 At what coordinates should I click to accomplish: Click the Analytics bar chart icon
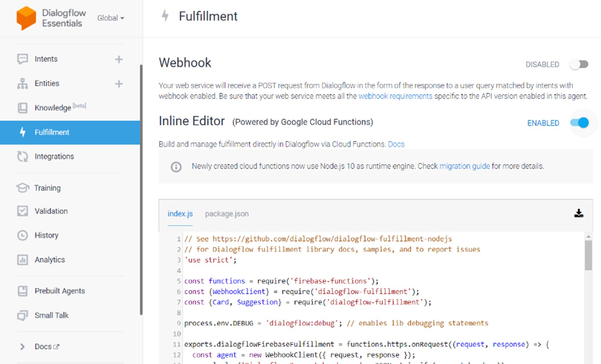point(23,260)
